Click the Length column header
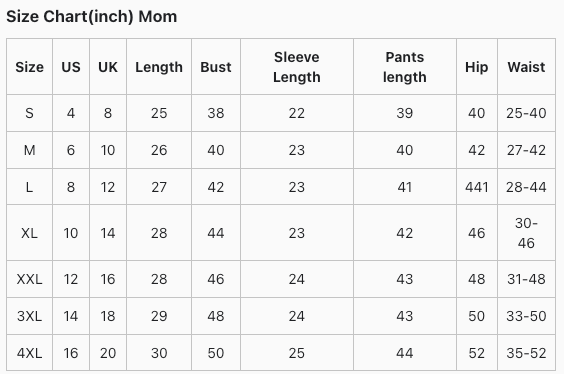This screenshot has height=374, width=564. coord(159,67)
